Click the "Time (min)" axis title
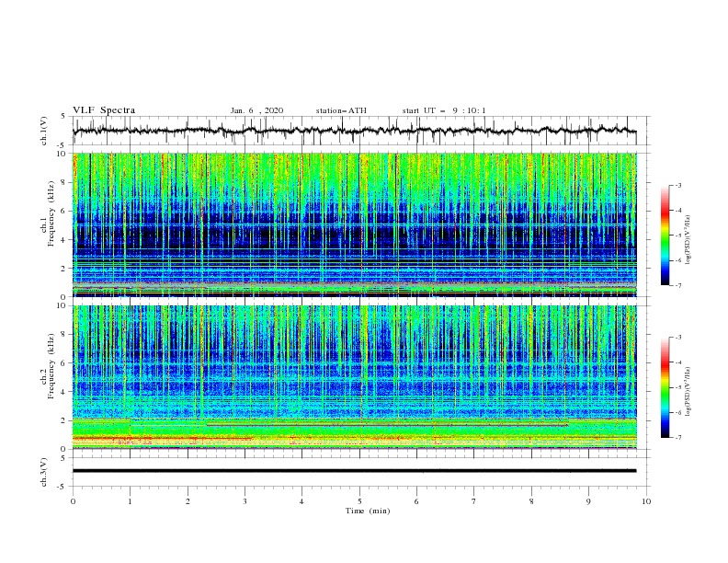728x563 pixels. [368, 511]
